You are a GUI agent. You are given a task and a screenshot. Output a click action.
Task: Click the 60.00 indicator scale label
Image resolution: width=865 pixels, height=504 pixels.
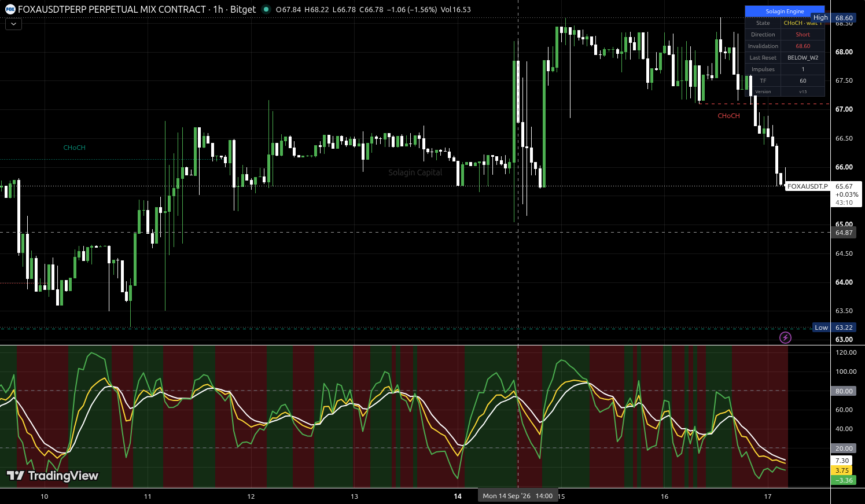(x=844, y=410)
